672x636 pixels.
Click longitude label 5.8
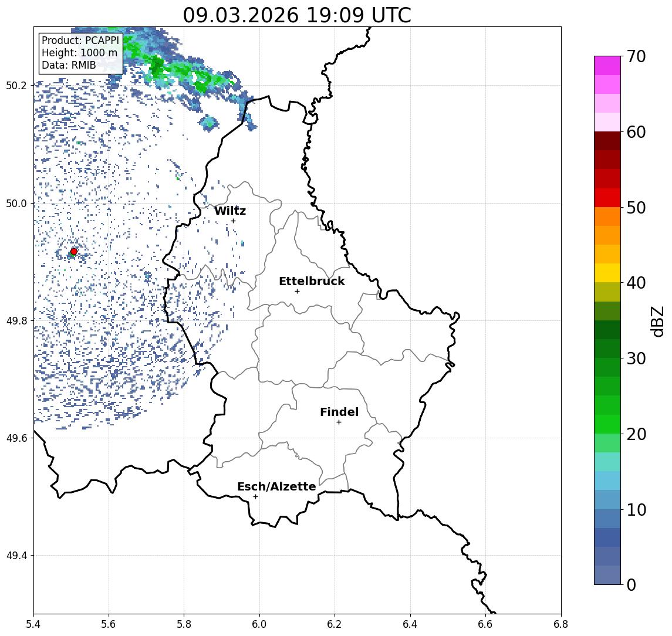click(184, 624)
